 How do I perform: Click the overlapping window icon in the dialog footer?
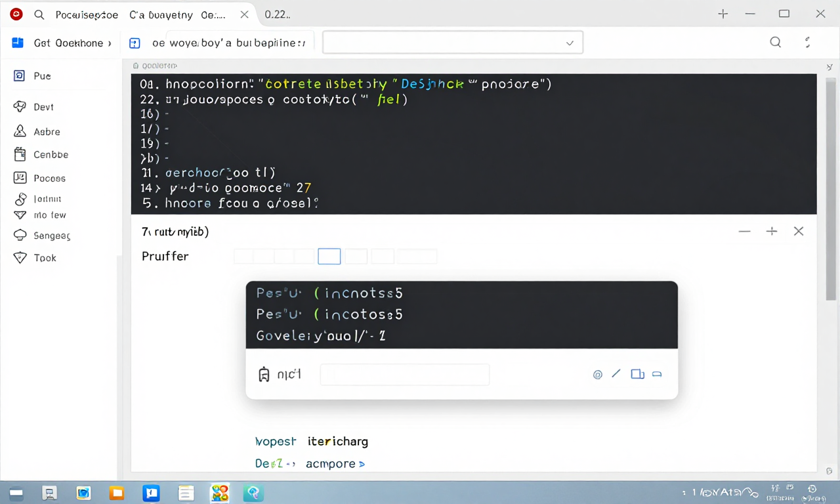pyautogui.click(x=637, y=374)
